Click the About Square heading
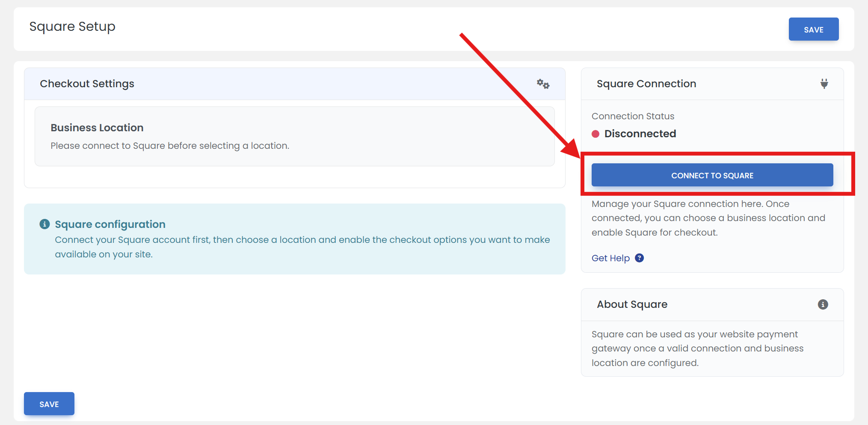Viewport: 868px width, 425px height. click(x=632, y=304)
